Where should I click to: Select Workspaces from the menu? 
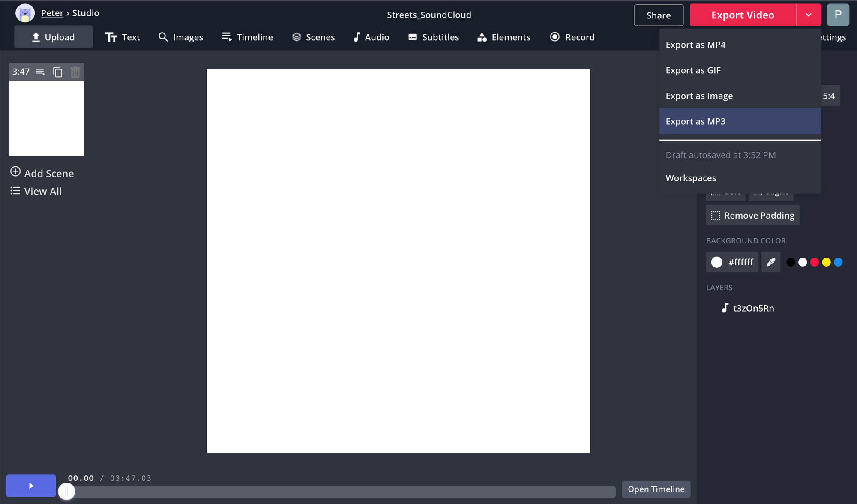(691, 178)
